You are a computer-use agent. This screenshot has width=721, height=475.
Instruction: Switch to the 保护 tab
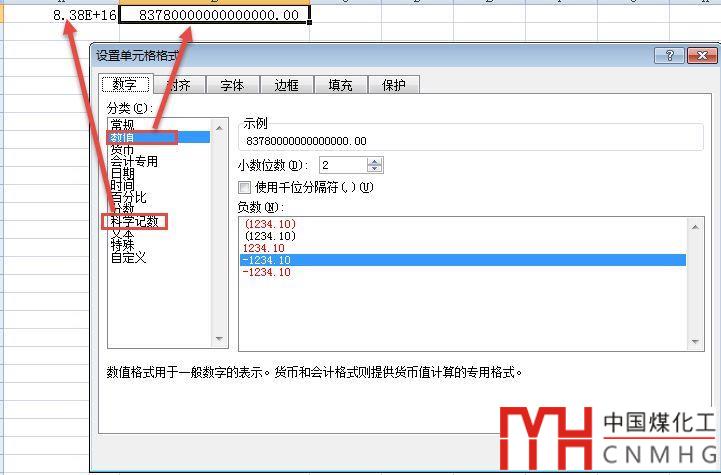tap(394, 85)
